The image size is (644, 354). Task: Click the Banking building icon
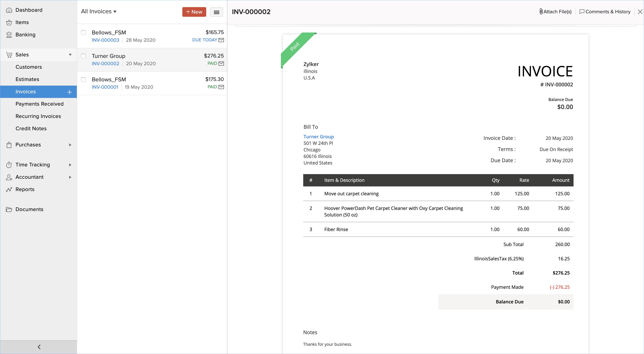click(9, 35)
